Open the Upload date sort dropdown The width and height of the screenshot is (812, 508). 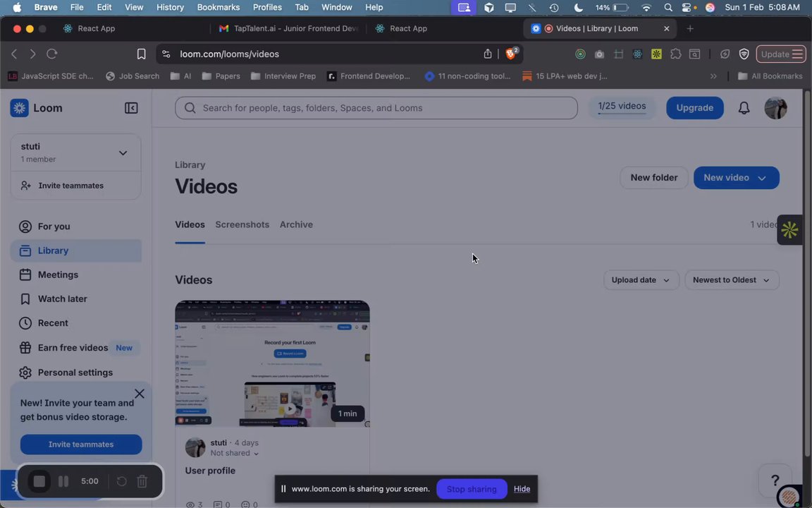[641, 280]
